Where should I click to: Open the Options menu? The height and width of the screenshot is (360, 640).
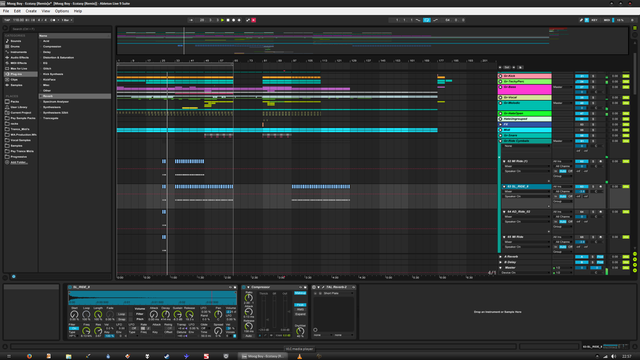tap(62, 11)
